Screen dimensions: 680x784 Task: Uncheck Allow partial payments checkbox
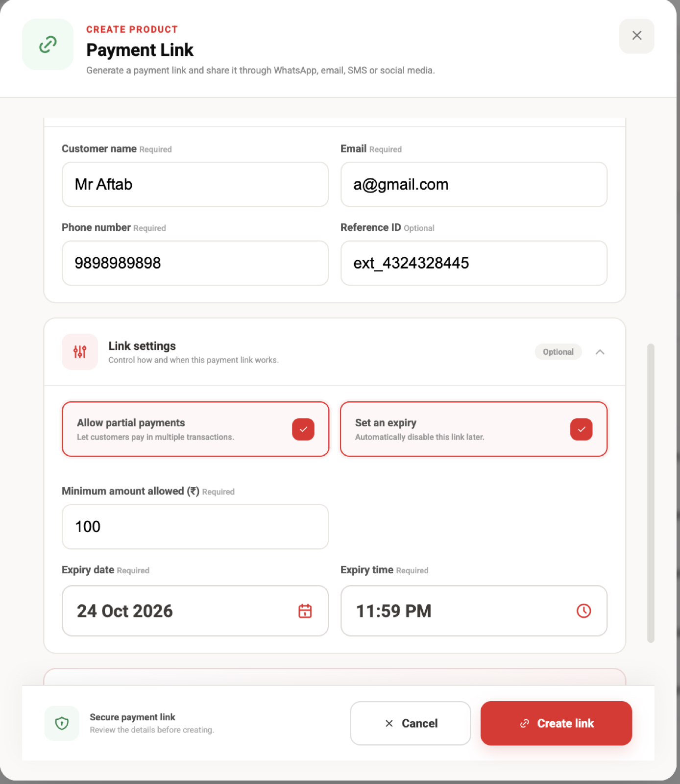[x=303, y=429]
